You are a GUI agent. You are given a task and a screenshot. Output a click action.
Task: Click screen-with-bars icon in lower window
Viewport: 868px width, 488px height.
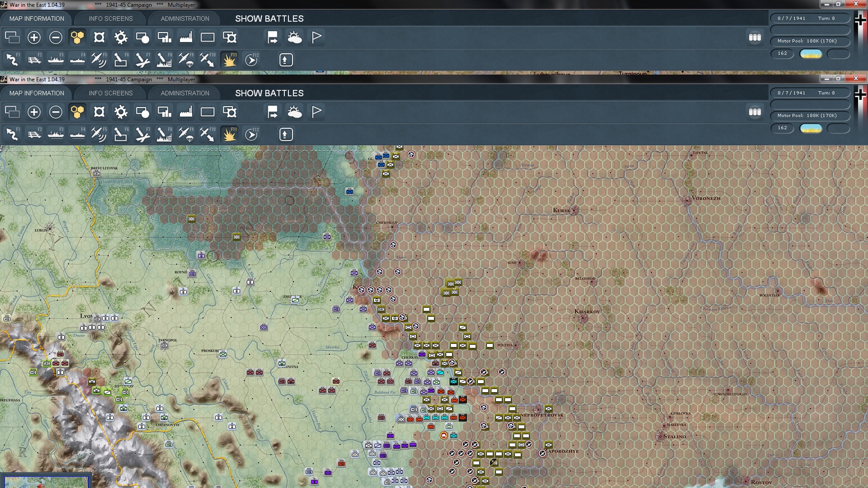tap(164, 112)
